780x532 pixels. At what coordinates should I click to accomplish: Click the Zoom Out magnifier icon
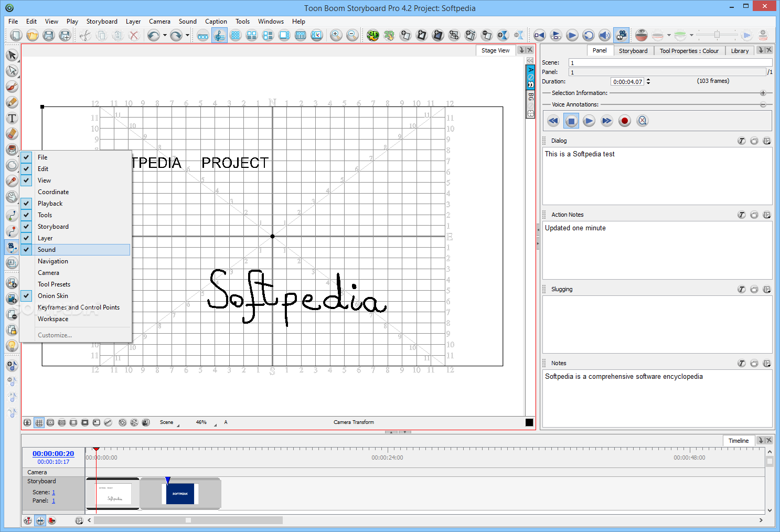pyautogui.click(x=352, y=35)
